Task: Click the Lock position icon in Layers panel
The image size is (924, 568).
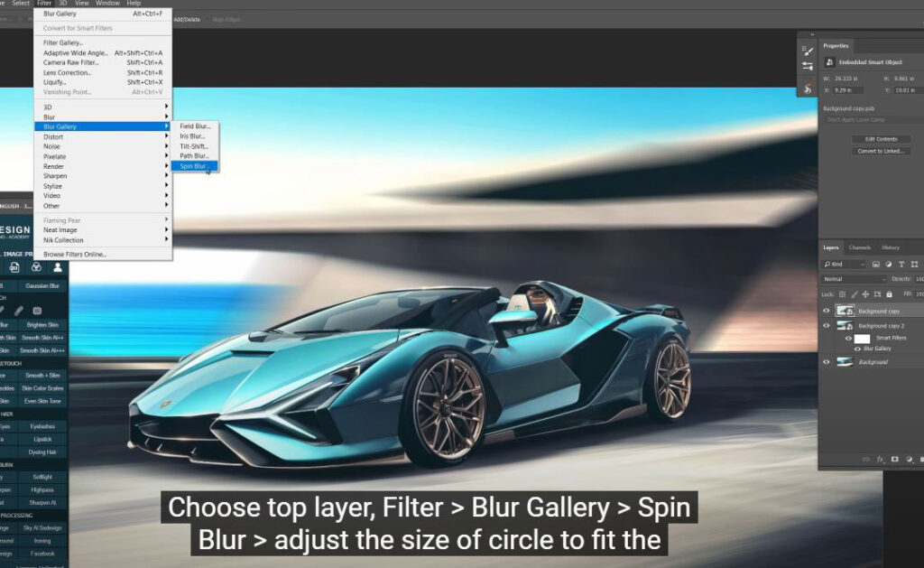Action: 864,294
